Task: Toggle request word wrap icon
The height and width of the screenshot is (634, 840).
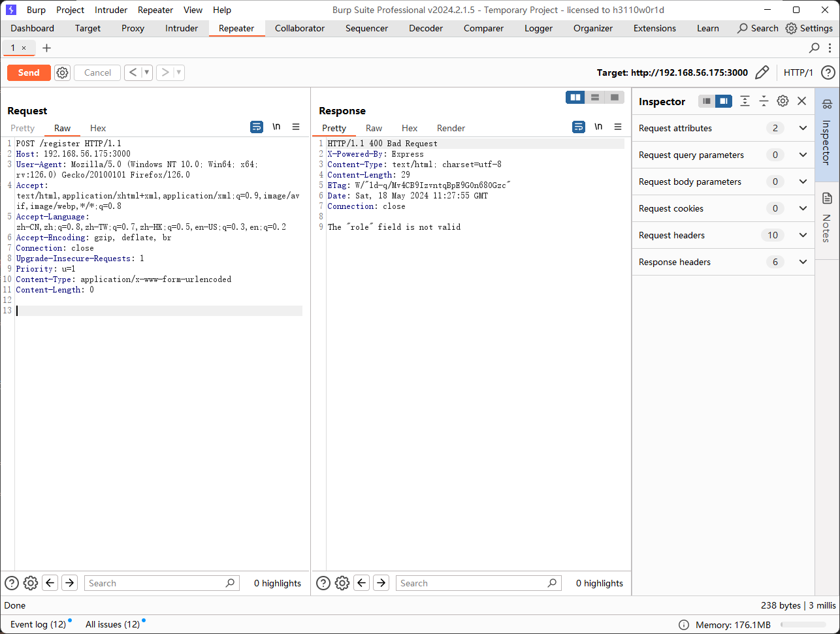Action: [257, 127]
